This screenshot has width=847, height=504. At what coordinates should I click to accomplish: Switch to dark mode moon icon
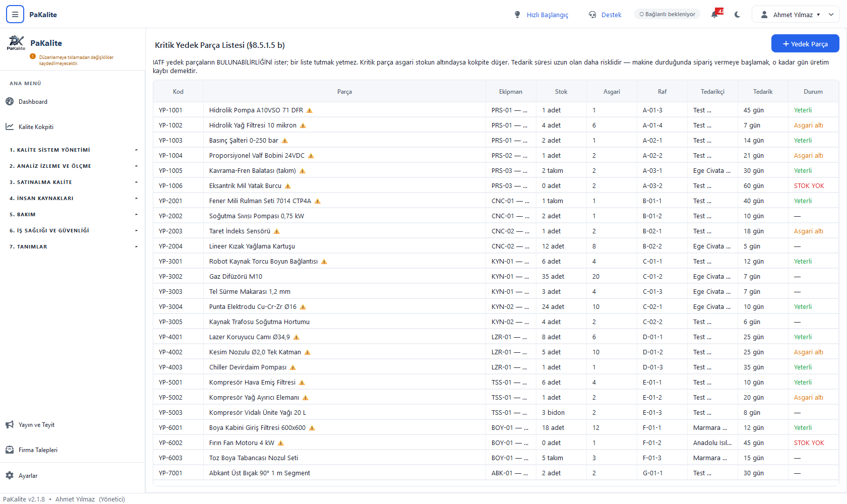[x=737, y=15]
